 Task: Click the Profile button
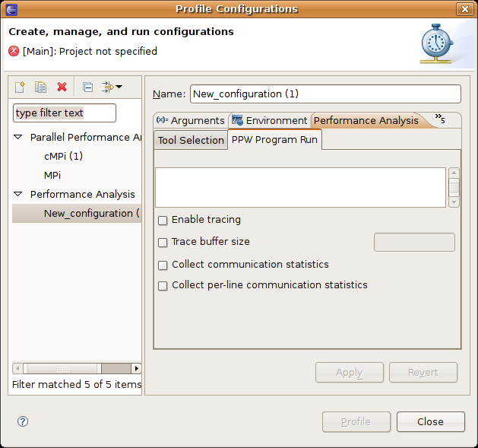356,421
